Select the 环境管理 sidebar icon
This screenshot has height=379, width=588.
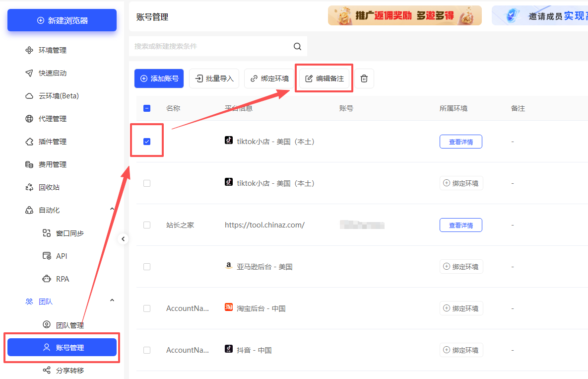pyautogui.click(x=29, y=50)
